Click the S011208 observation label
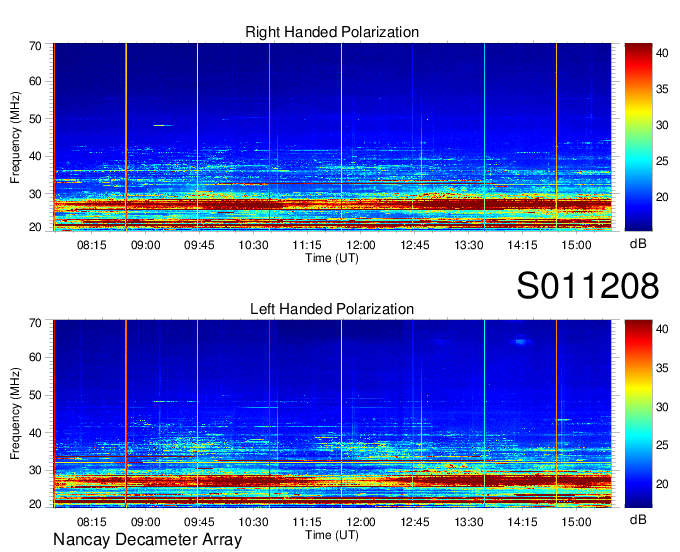680x552 pixels. point(588,286)
